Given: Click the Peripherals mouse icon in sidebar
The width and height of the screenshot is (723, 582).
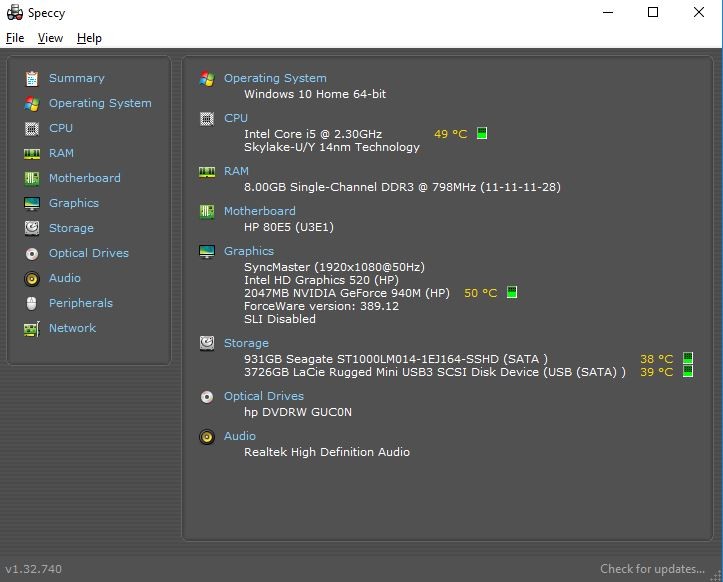Looking at the screenshot, I should tap(31, 303).
